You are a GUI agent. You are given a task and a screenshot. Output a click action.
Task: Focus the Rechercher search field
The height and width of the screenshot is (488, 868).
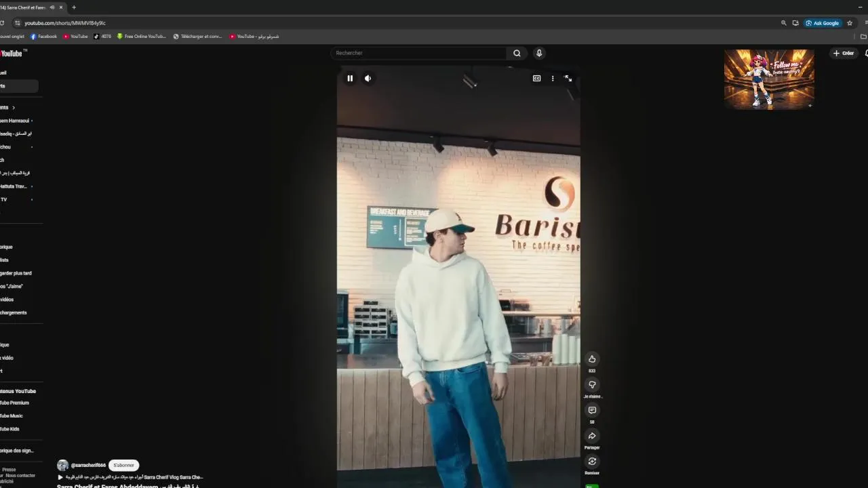click(x=419, y=53)
